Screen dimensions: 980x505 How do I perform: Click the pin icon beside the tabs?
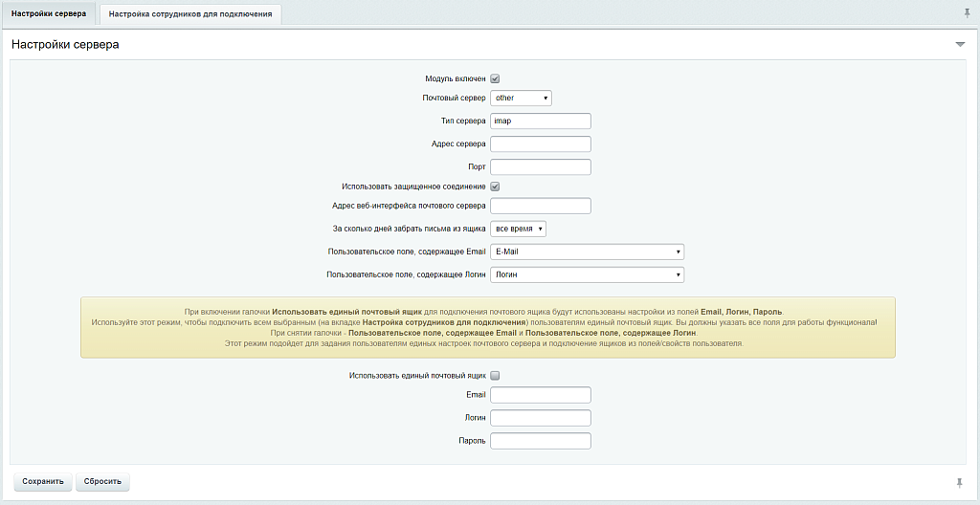tap(966, 13)
